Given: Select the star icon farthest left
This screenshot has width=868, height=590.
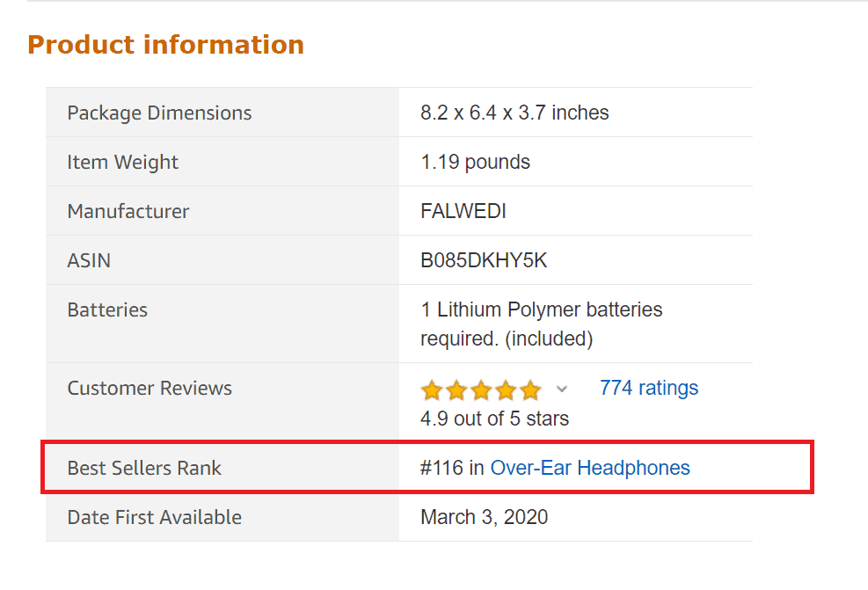Looking at the screenshot, I should (430, 389).
